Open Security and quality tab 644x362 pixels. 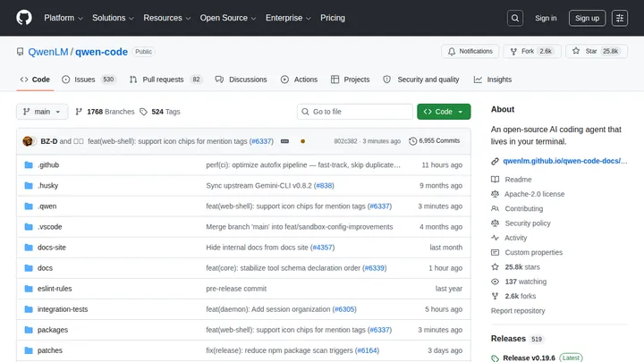[x=421, y=80]
